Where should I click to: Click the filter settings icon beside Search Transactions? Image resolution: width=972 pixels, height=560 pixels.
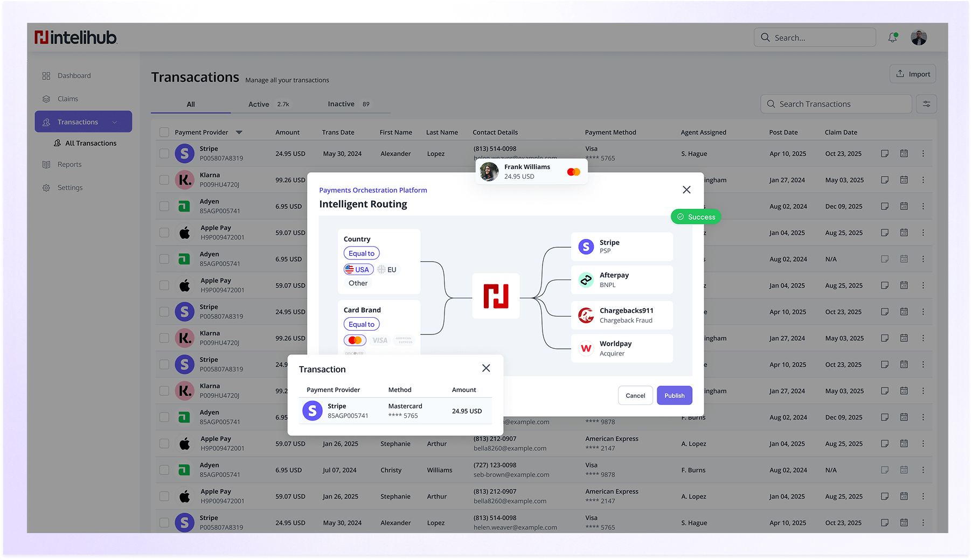click(927, 104)
